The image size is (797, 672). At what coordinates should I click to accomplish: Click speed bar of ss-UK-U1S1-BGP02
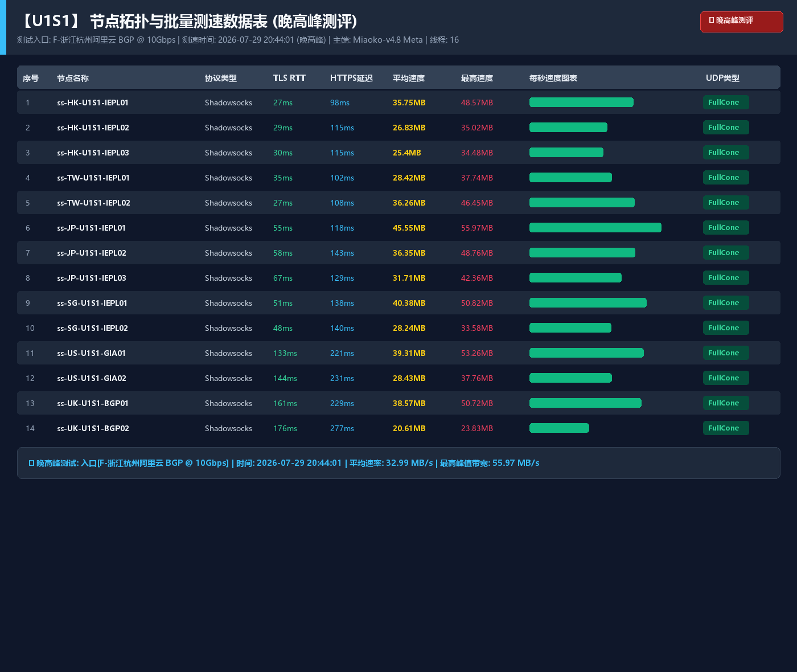pos(559,428)
